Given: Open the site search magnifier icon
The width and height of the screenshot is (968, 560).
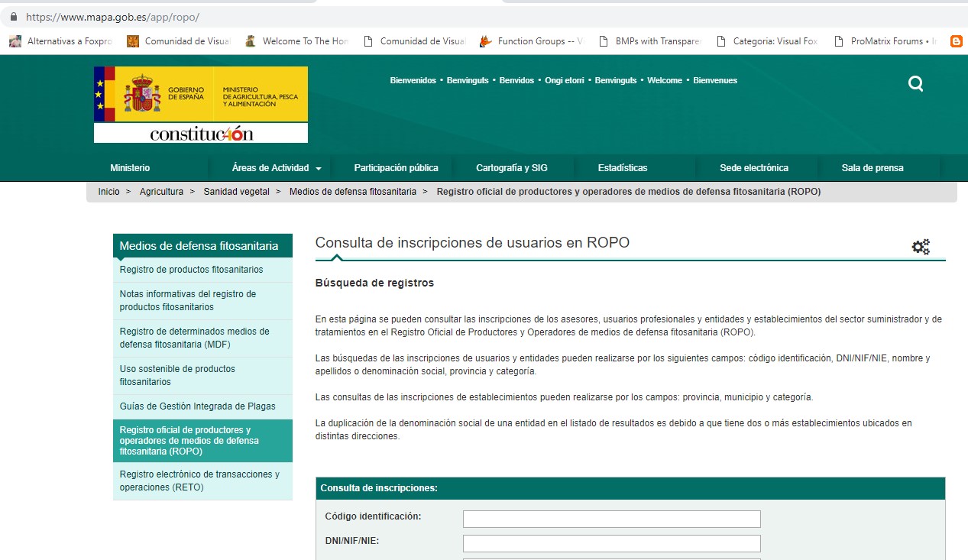Looking at the screenshot, I should 915,84.
